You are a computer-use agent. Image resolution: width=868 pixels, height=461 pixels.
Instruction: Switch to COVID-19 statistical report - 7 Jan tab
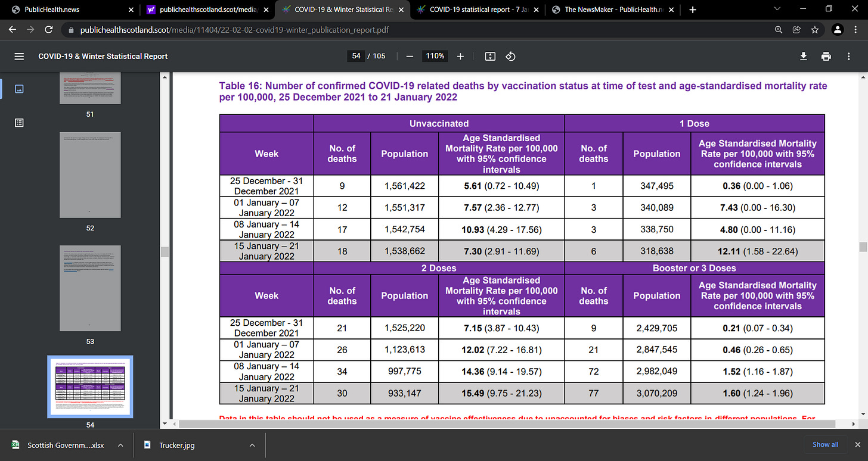(479, 10)
